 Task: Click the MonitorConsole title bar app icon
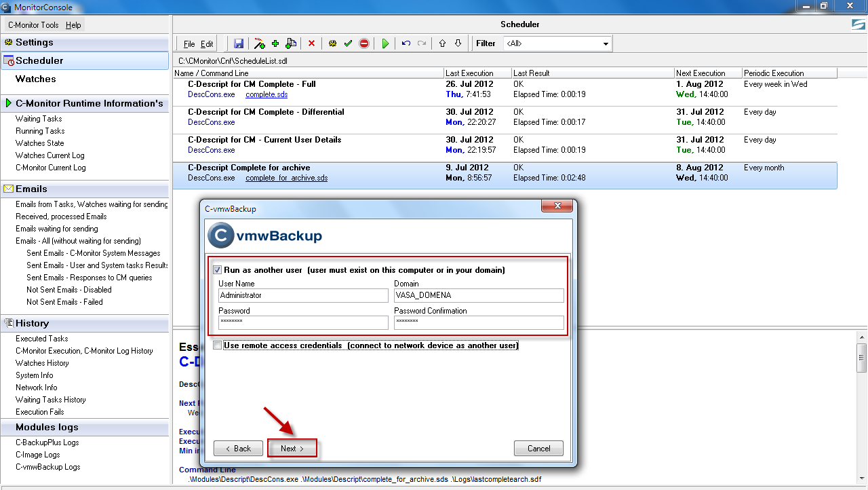tap(7, 7)
